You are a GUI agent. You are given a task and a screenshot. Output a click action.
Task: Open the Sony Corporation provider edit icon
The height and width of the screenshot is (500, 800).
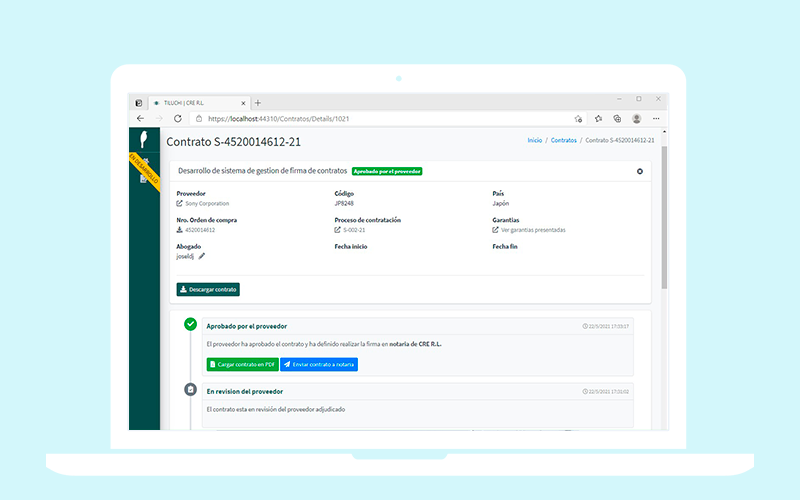click(180, 204)
